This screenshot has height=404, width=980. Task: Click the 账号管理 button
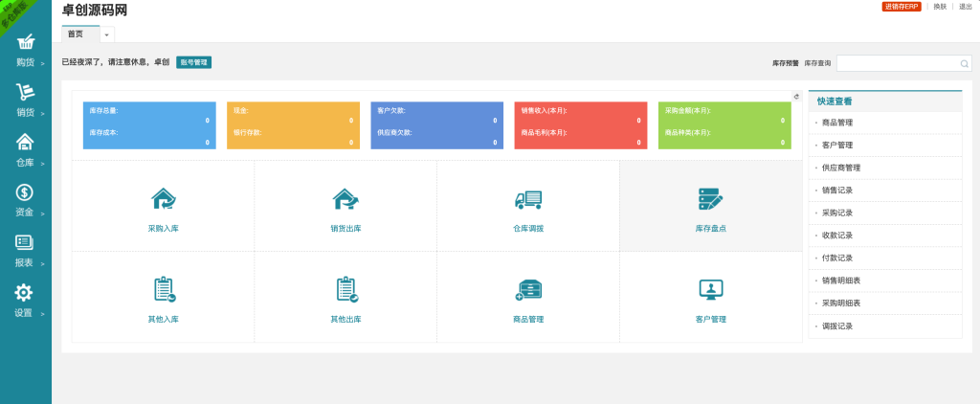pyautogui.click(x=193, y=62)
